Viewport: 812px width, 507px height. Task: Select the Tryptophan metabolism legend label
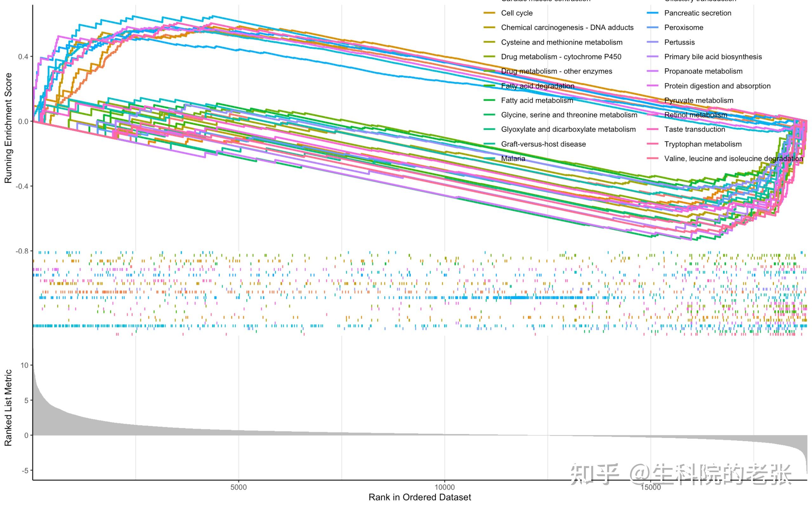[x=703, y=144]
